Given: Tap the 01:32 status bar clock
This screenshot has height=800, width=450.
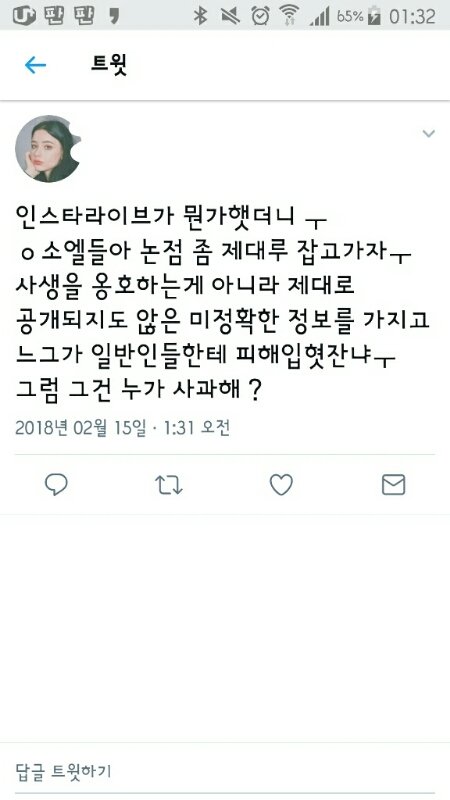Looking at the screenshot, I should 412,16.
